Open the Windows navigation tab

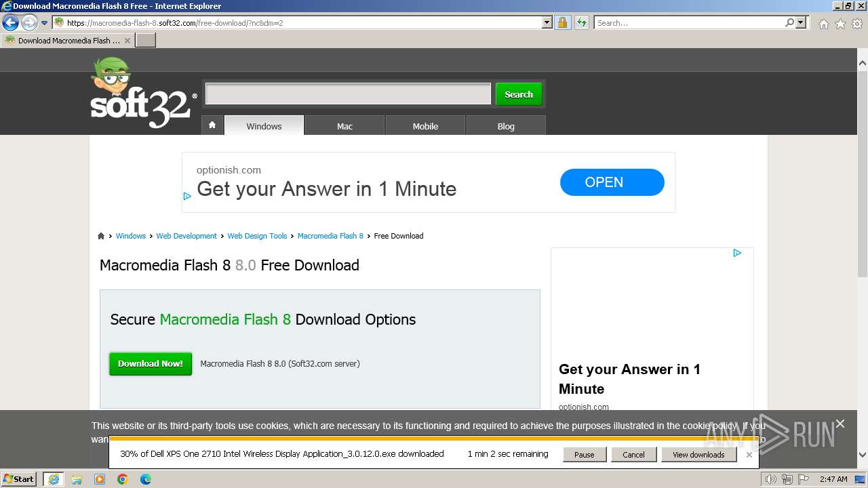264,126
